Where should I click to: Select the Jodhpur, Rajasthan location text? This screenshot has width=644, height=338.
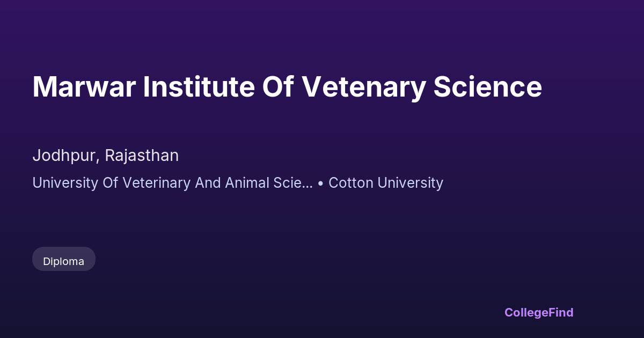click(105, 156)
